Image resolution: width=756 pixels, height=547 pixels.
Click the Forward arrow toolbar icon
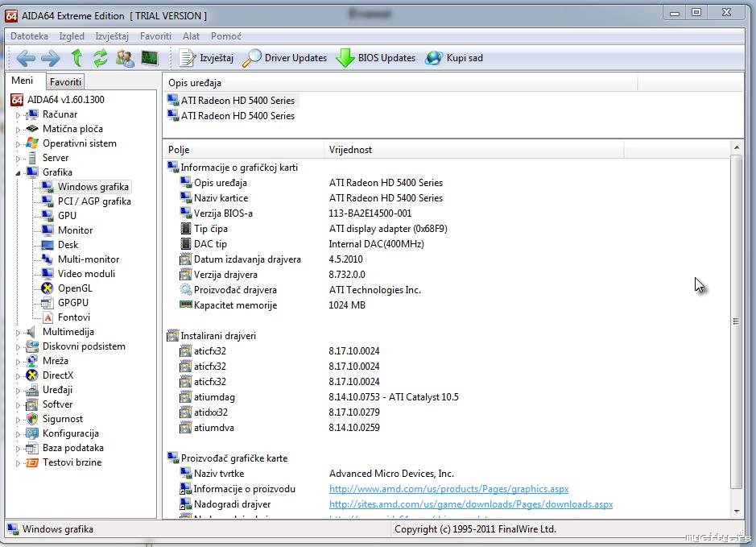[51, 58]
